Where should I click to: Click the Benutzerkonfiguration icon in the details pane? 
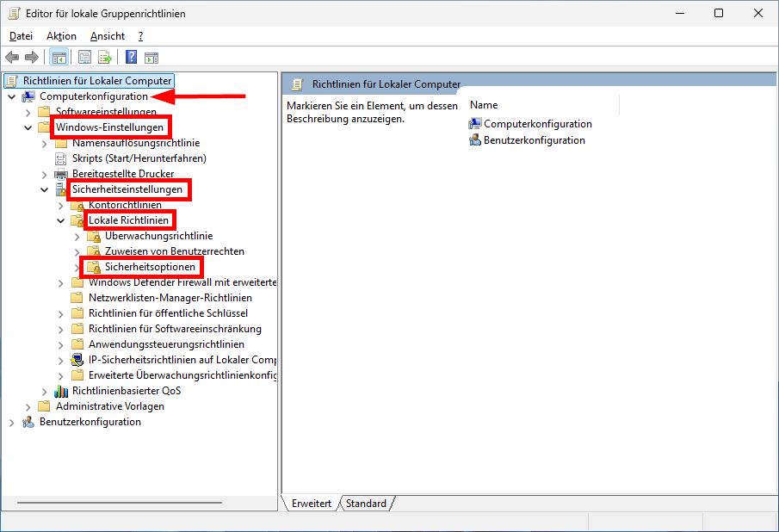pos(476,139)
